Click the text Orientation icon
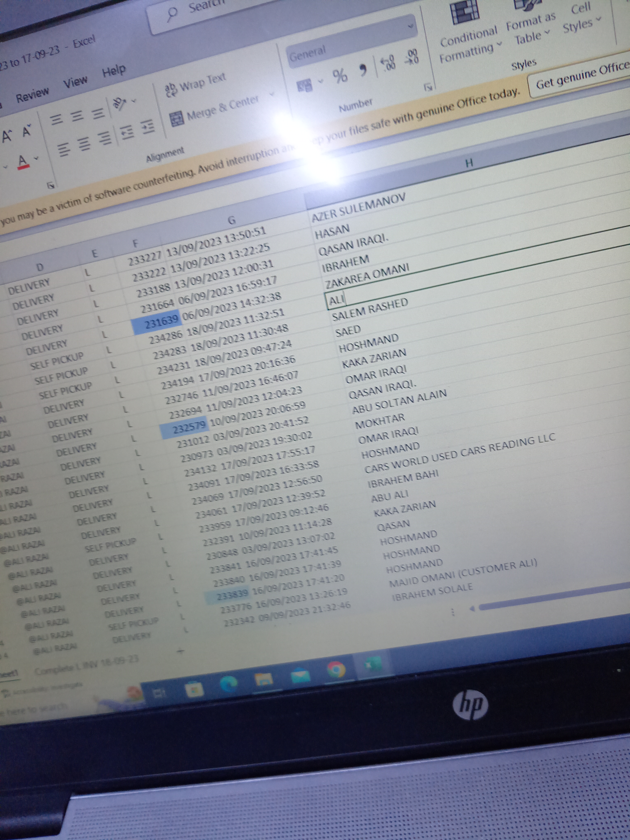630x840 pixels. tap(120, 104)
